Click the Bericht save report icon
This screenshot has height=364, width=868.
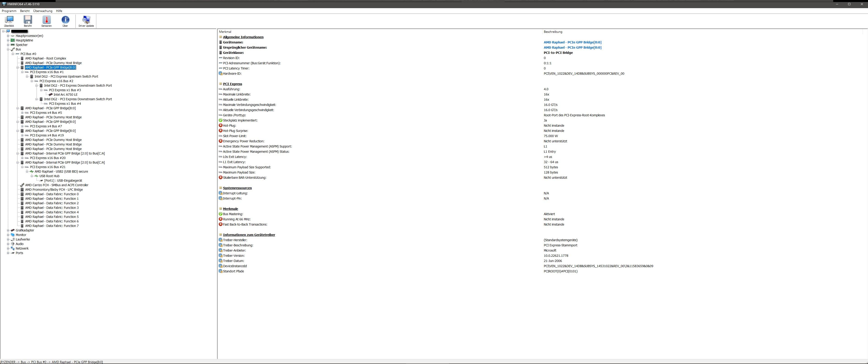[x=28, y=21]
